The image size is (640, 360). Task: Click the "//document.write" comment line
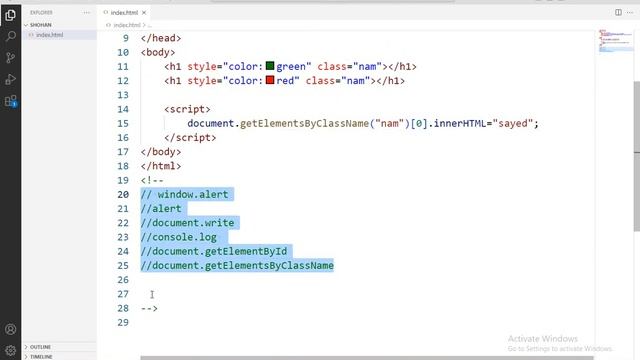tap(187, 223)
